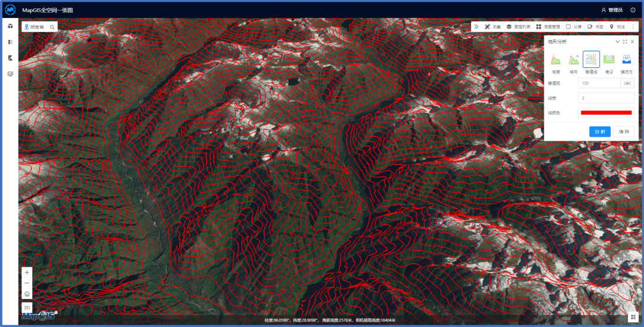Click the map home view button
644x327 pixels.
[27, 294]
